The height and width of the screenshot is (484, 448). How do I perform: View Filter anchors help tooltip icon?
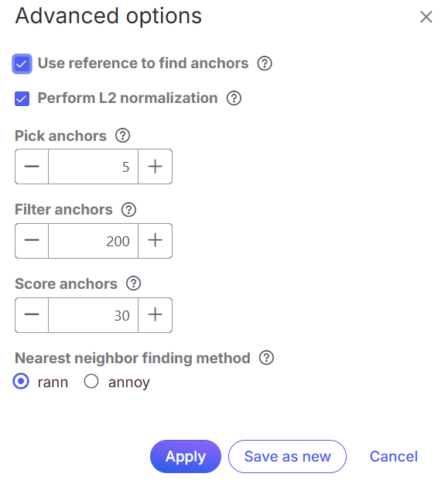(x=128, y=210)
